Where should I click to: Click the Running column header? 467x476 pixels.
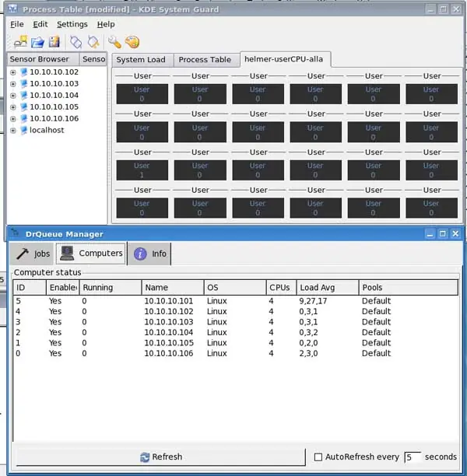(x=111, y=287)
